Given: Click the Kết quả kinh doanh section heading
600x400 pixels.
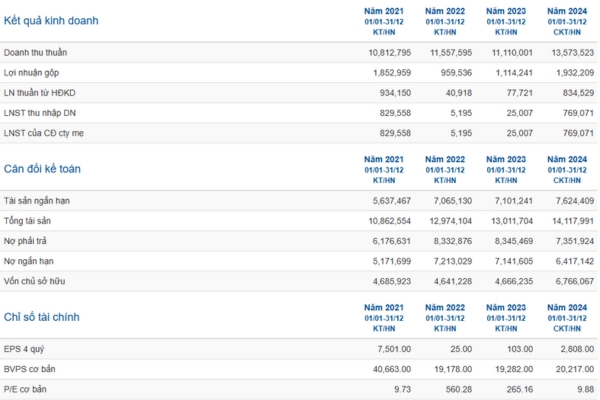Looking at the screenshot, I should click(51, 20).
